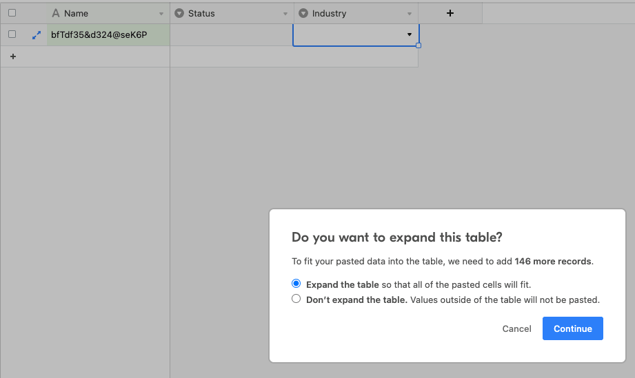Click the Name field text type icon

[56, 13]
